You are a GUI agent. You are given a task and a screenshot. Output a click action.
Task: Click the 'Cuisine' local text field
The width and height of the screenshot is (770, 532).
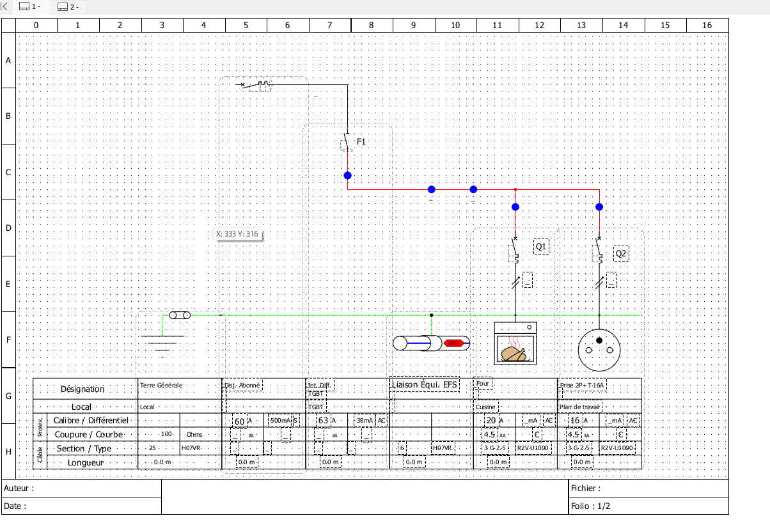click(486, 407)
